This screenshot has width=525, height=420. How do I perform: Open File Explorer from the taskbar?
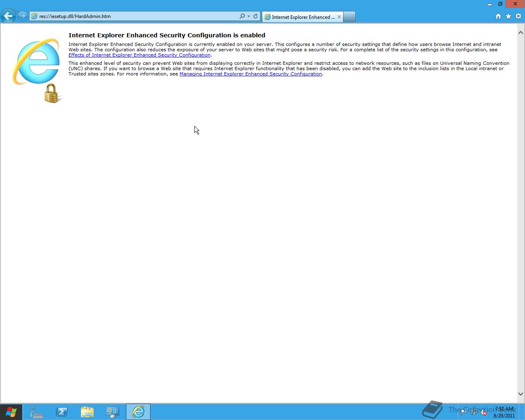[87, 412]
